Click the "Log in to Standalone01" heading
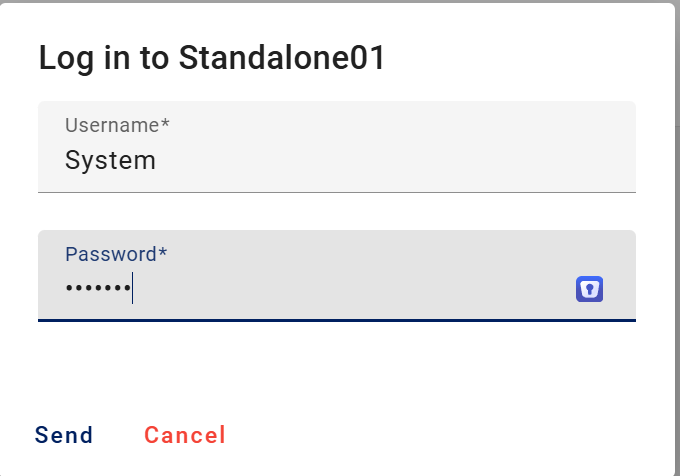Image resolution: width=680 pixels, height=476 pixels. [x=212, y=58]
